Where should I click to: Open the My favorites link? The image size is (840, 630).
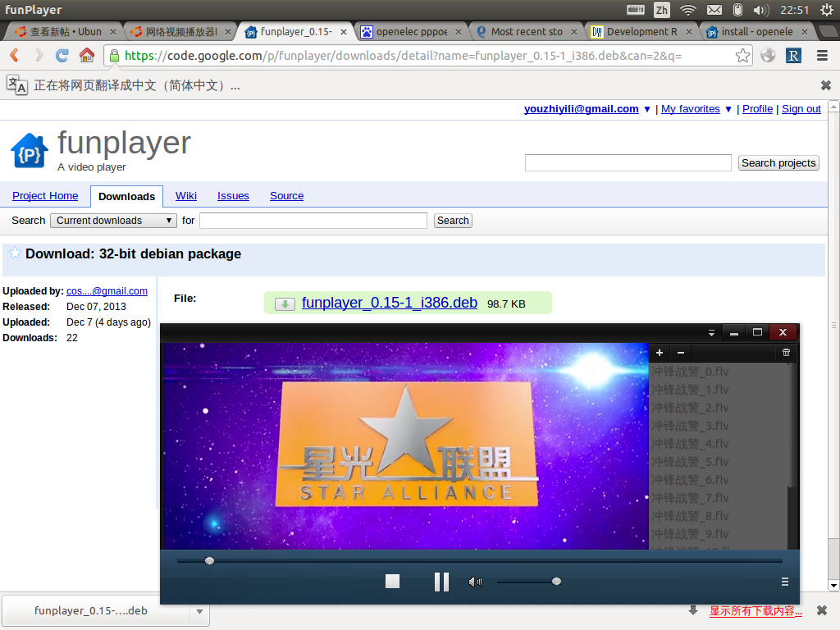(691, 109)
